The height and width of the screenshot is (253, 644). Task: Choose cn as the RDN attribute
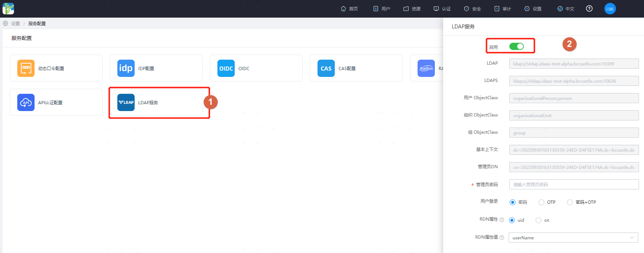(x=539, y=220)
